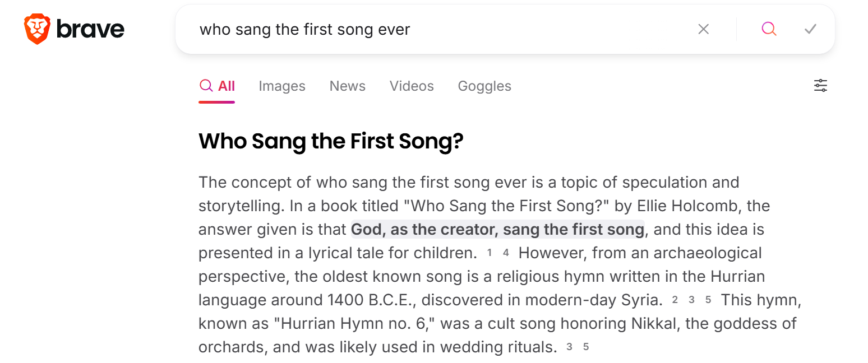Click the Brave lion logo
The width and height of the screenshot is (868, 363).
point(38,29)
